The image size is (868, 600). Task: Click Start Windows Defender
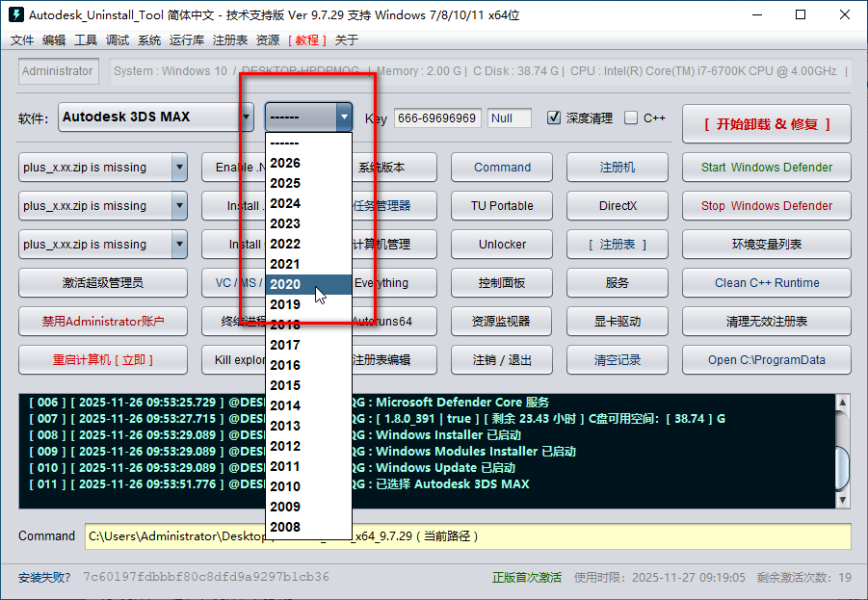tap(766, 168)
